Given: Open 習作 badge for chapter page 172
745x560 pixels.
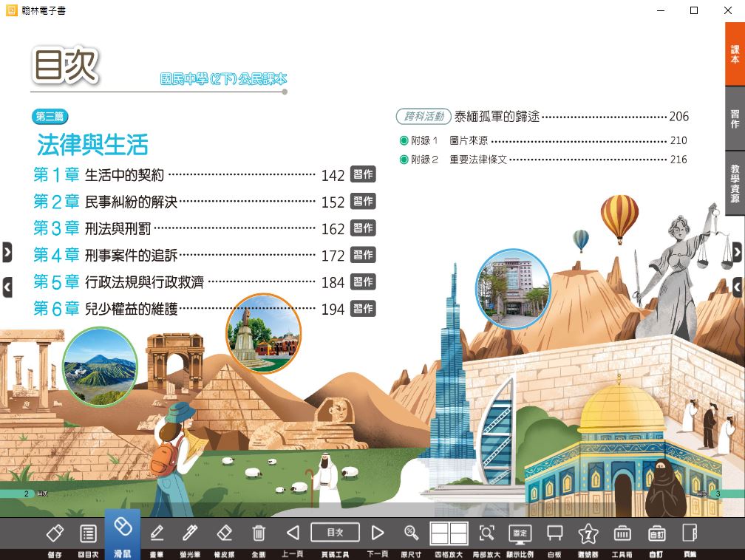Looking at the screenshot, I should tap(363, 255).
